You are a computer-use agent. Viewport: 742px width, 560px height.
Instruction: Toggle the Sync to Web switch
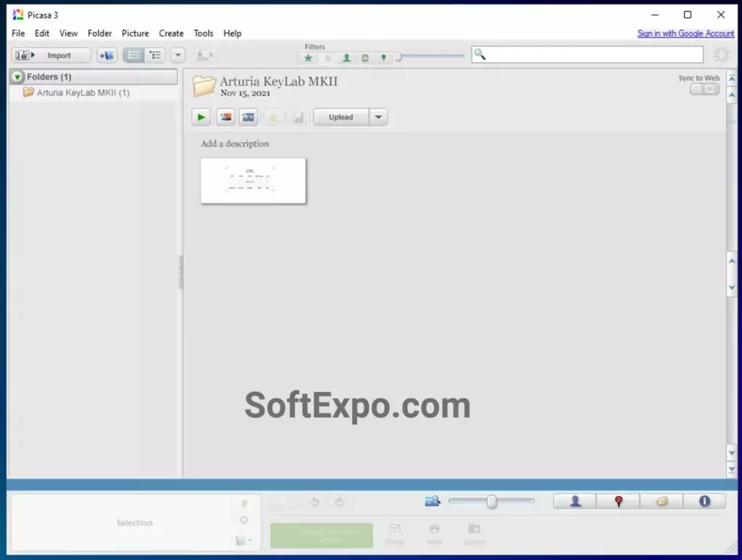(704, 89)
